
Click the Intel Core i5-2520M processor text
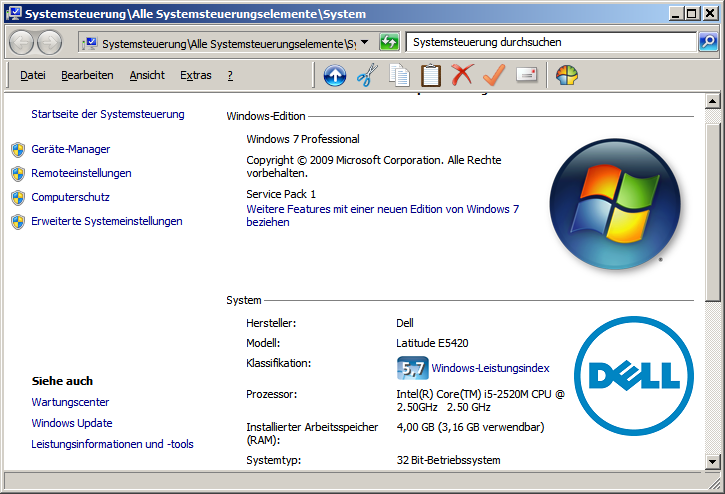pyautogui.click(x=481, y=401)
